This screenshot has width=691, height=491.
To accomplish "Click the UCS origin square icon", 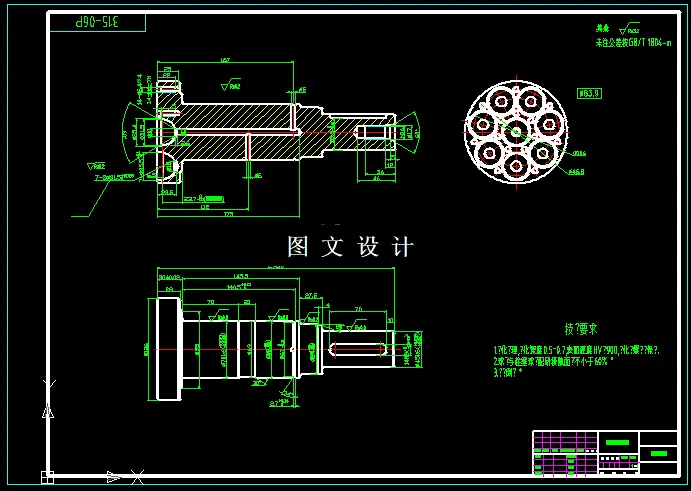I will click(47, 477).
